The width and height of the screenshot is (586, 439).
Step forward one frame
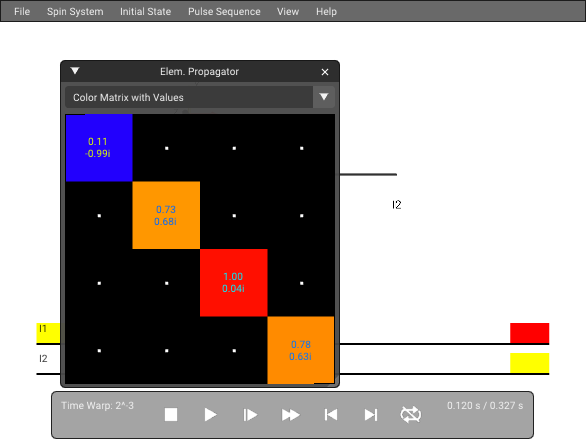[250, 415]
